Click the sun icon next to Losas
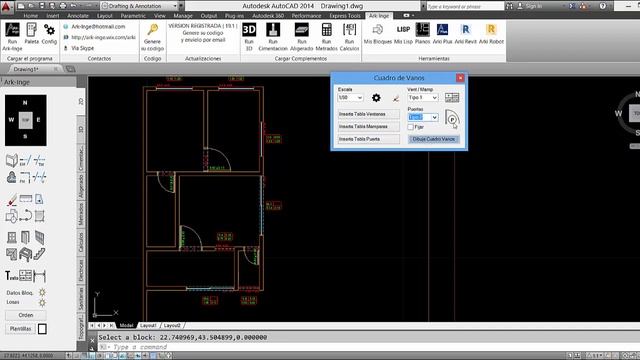 coord(42,302)
